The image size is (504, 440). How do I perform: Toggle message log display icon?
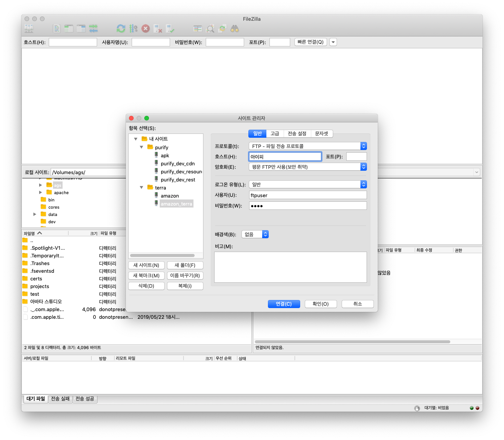pyautogui.click(x=57, y=28)
